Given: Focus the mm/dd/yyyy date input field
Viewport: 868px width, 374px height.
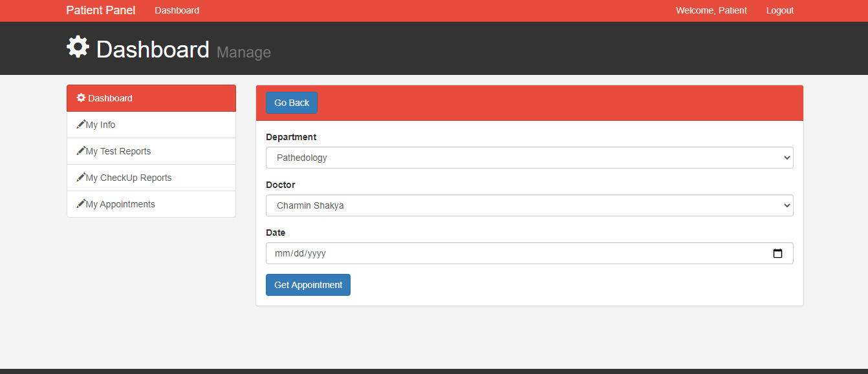Looking at the screenshot, I should (x=505, y=253).
